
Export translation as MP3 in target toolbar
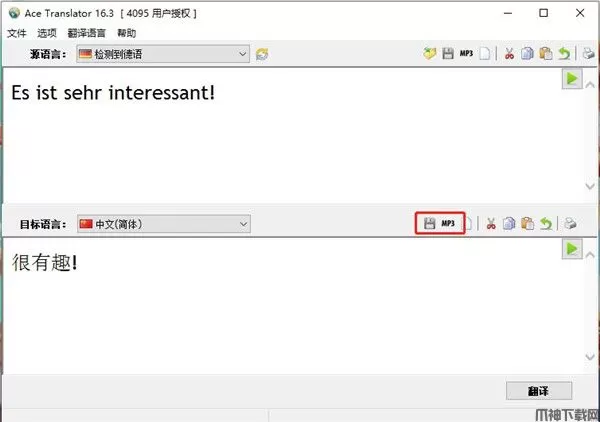(448, 223)
